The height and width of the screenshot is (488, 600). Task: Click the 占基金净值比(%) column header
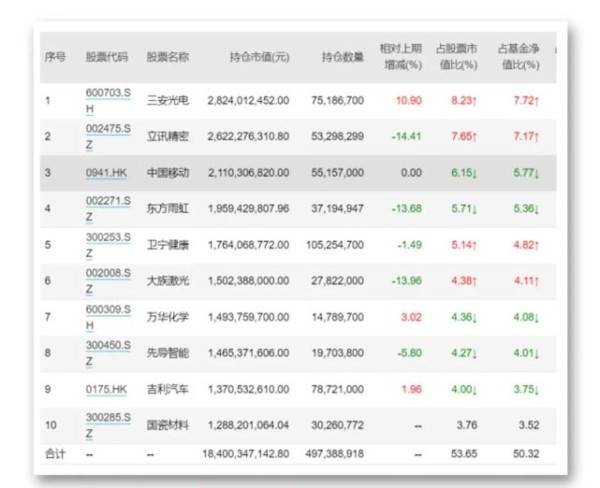click(519, 57)
